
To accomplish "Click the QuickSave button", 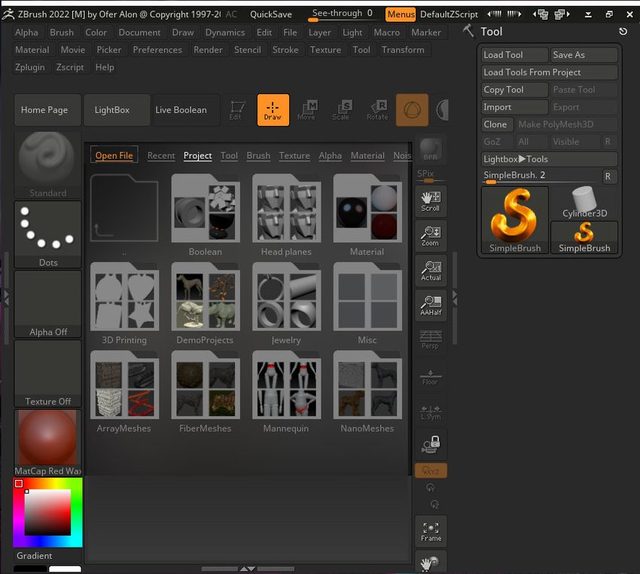I will click(x=271, y=14).
